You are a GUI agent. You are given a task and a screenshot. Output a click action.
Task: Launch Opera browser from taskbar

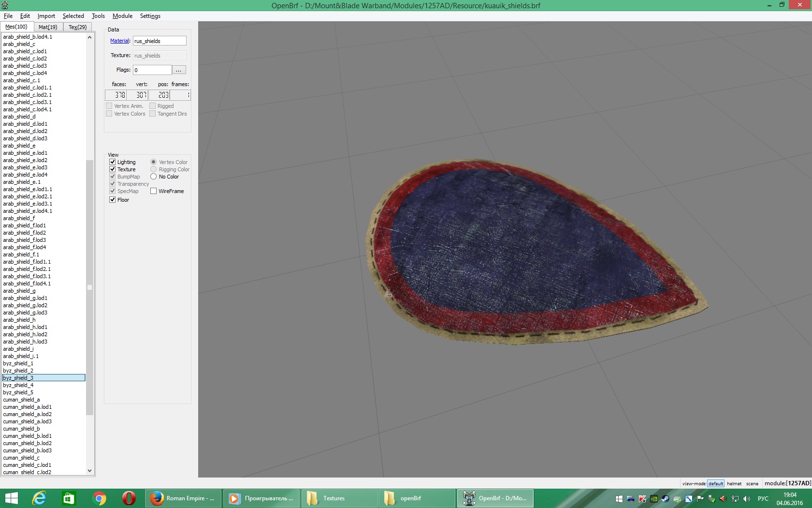pos(129,498)
